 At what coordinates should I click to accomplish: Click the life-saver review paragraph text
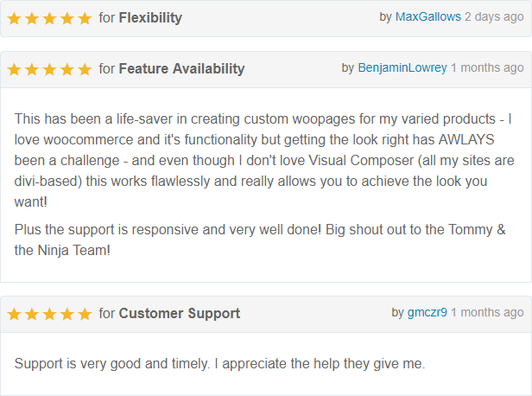coord(264,160)
